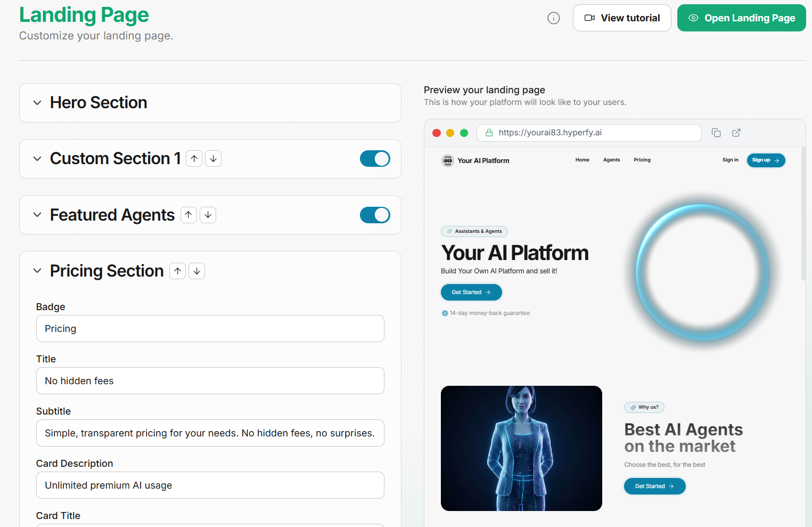Viewport: 812px width, 527px height.
Task: Click Sign in link in preview
Action: [731, 160]
